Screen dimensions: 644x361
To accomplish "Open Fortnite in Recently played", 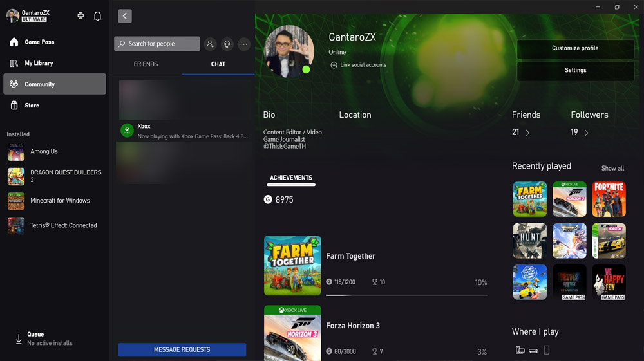I will click(609, 199).
